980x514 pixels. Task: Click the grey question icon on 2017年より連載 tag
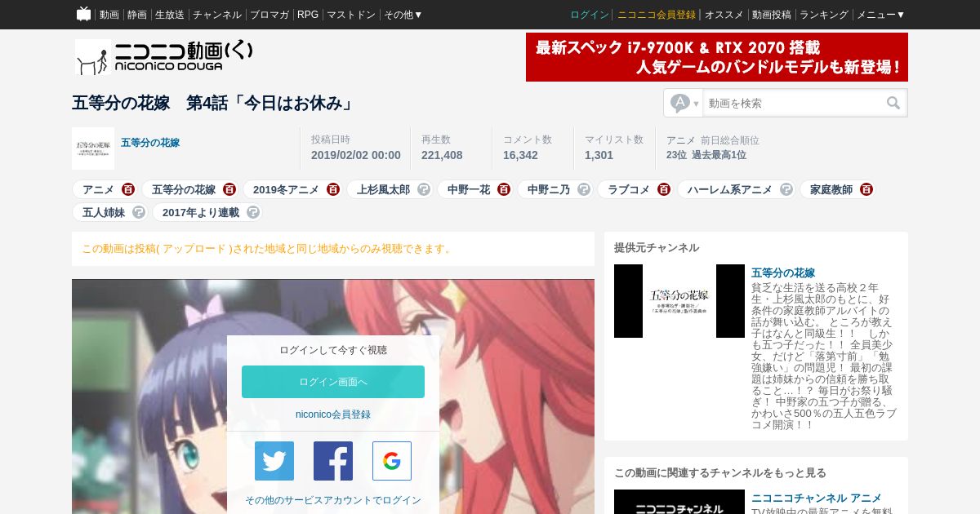[x=253, y=212]
